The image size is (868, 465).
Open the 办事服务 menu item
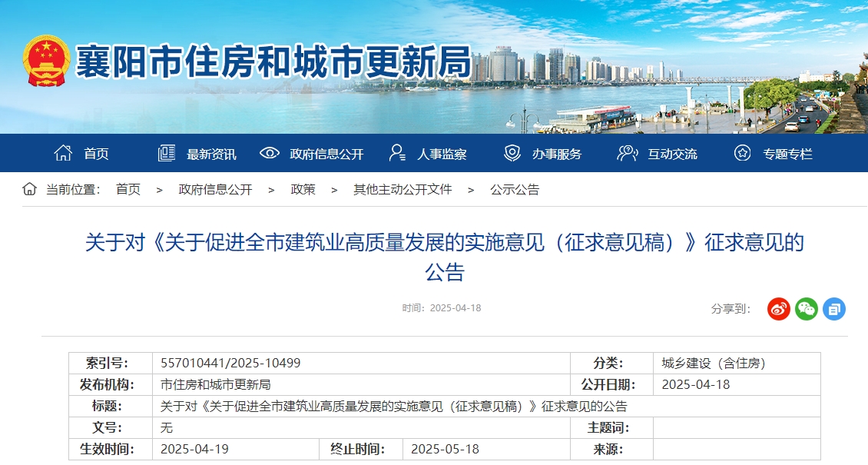click(557, 154)
